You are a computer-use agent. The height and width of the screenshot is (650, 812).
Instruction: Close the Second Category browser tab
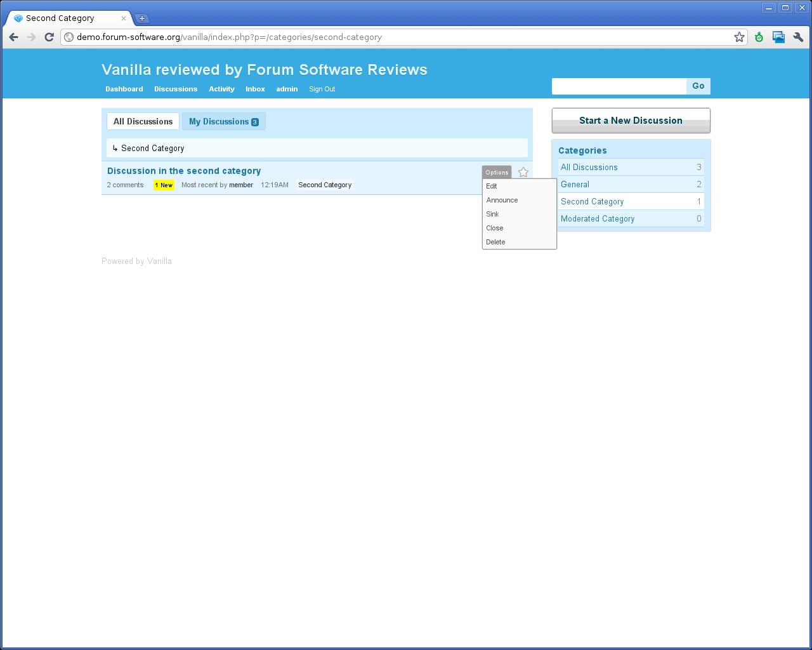coord(124,18)
